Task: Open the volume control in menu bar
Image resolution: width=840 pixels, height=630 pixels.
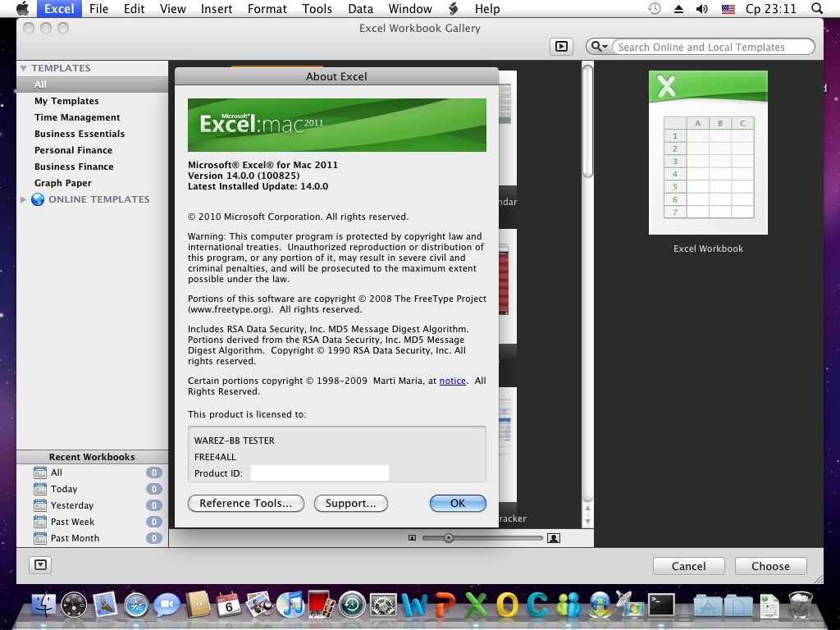Action: pyautogui.click(x=702, y=8)
